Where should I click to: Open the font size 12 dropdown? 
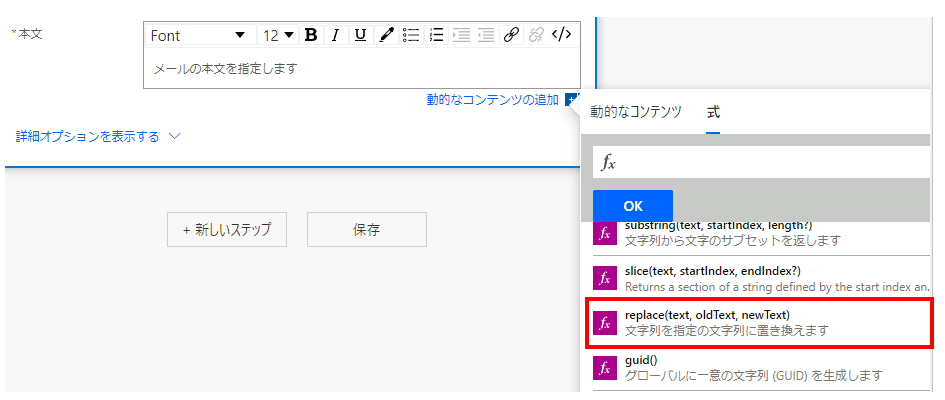pos(278,36)
